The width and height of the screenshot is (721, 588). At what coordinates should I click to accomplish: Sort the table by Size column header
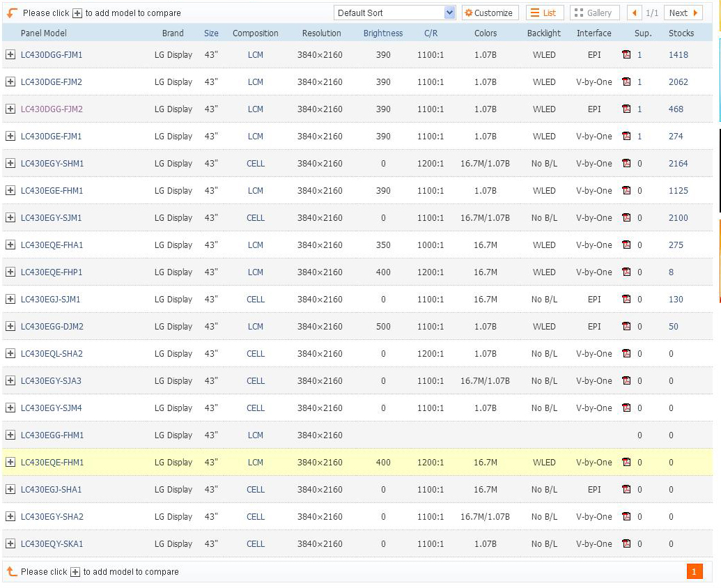211,33
